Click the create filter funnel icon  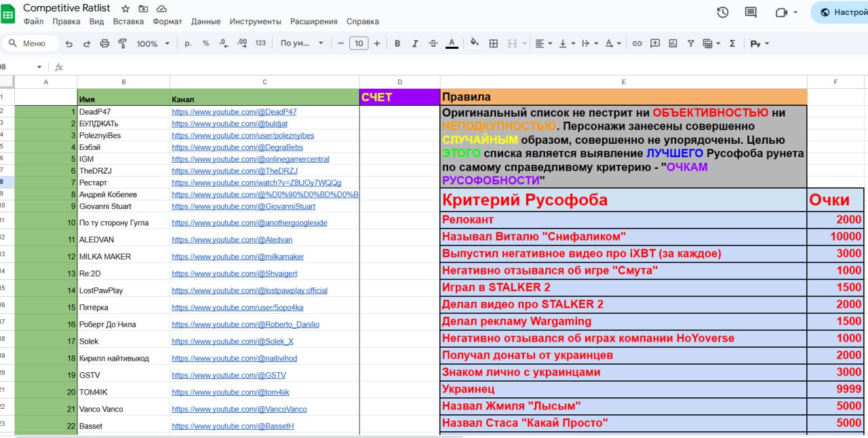click(690, 43)
